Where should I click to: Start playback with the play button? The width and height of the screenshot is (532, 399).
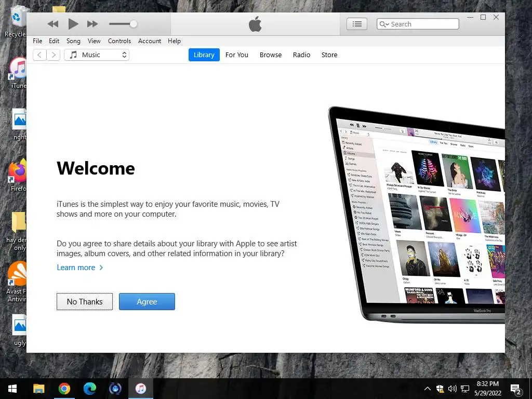[x=73, y=24]
